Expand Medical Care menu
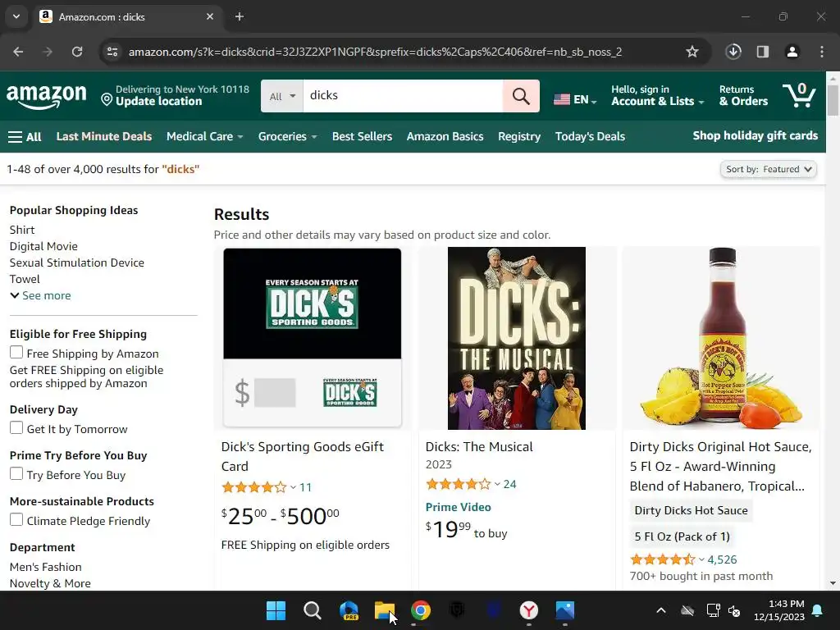Viewport: 840px width, 630px height. (204, 137)
